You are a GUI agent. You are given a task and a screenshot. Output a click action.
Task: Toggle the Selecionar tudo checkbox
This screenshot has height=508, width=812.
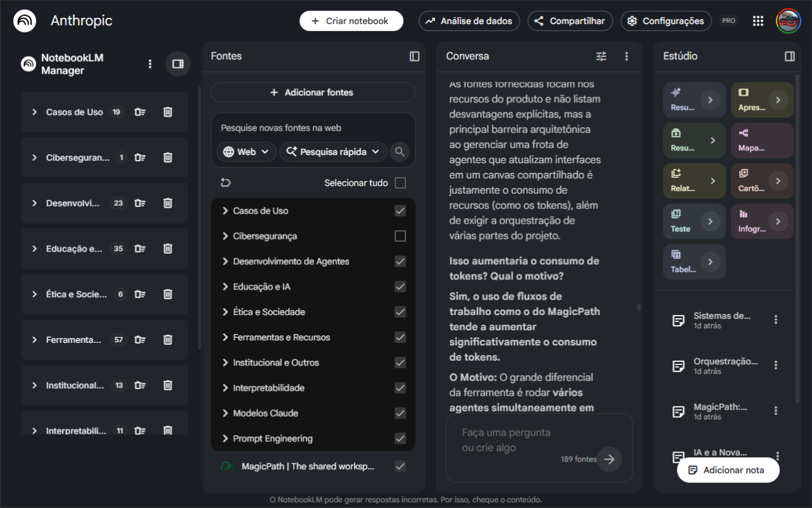coord(400,183)
